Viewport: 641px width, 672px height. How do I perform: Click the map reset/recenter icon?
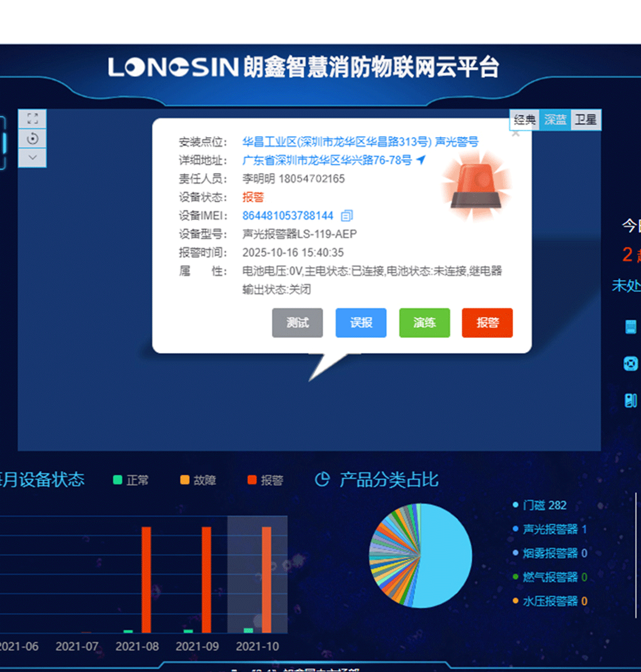coord(33,139)
